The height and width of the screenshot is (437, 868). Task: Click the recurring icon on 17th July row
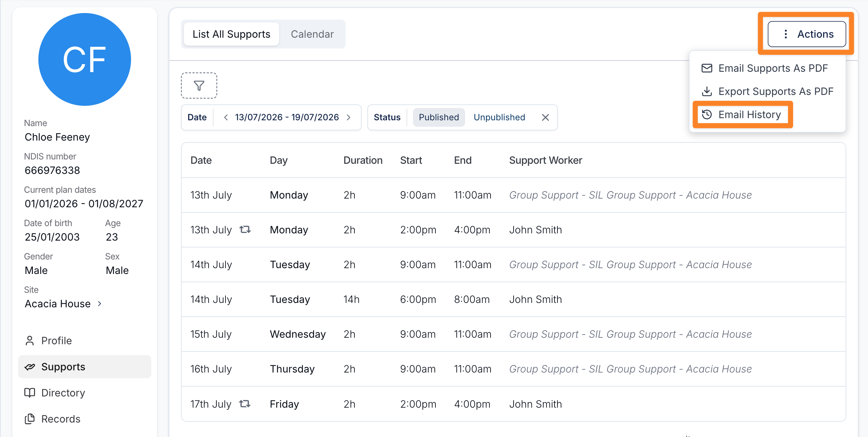click(245, 404)
